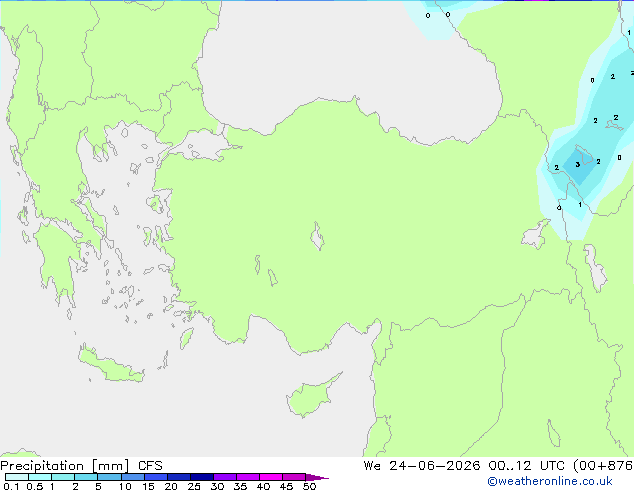This screenshot has height=490, width=634.
Task: Click the '3' precipitation value on map
Action: click(x=577, y=165)
